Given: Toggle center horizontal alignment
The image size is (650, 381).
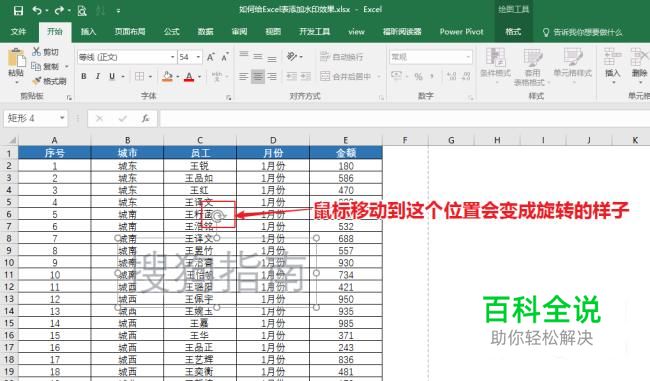Looking at the screenshot, I should pos(258,76).
